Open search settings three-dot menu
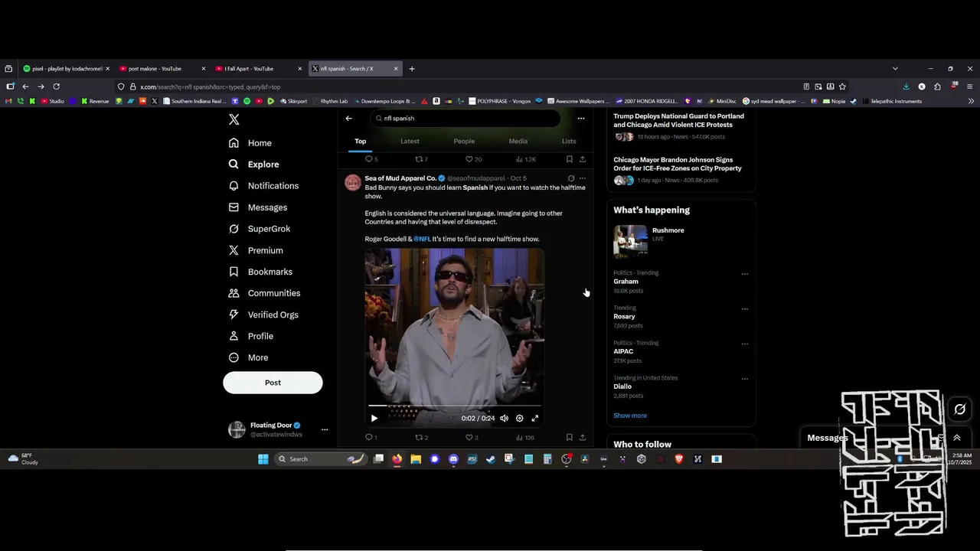Image resolution: width=980 pixels, height=551 pixels. coord(581,119)
